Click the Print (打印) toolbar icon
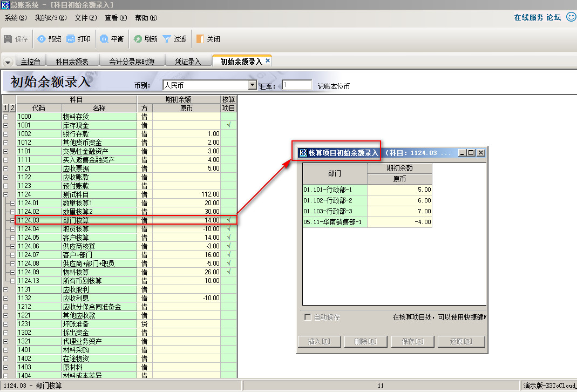Viewport: 577px width, 392px height. tap(71, 39)
